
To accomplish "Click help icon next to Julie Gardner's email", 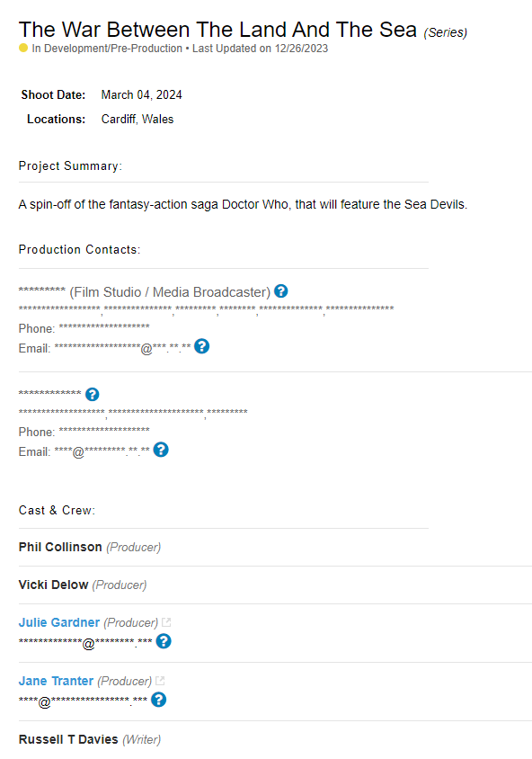I will [164, 641].
